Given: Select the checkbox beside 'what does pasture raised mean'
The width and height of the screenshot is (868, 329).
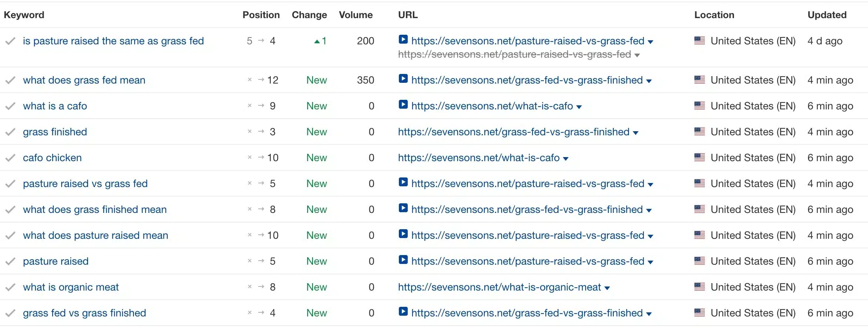Looking at the screenshot, I should click(x=10, y=235).
